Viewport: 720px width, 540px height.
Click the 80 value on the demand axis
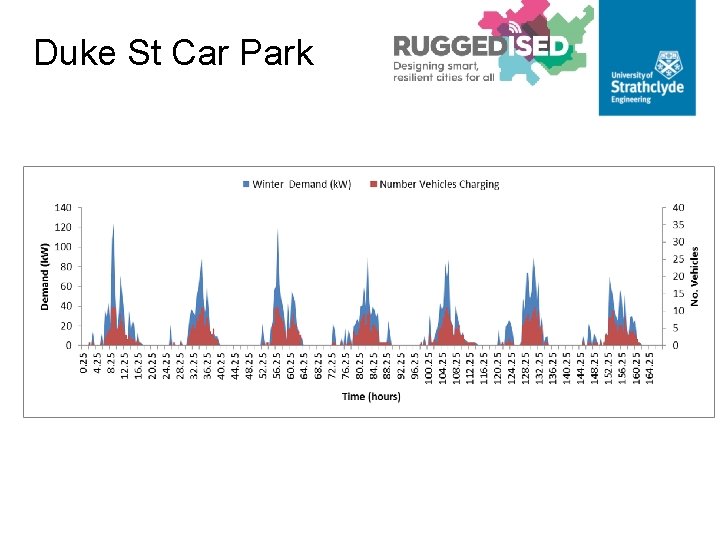coord(66,267)
